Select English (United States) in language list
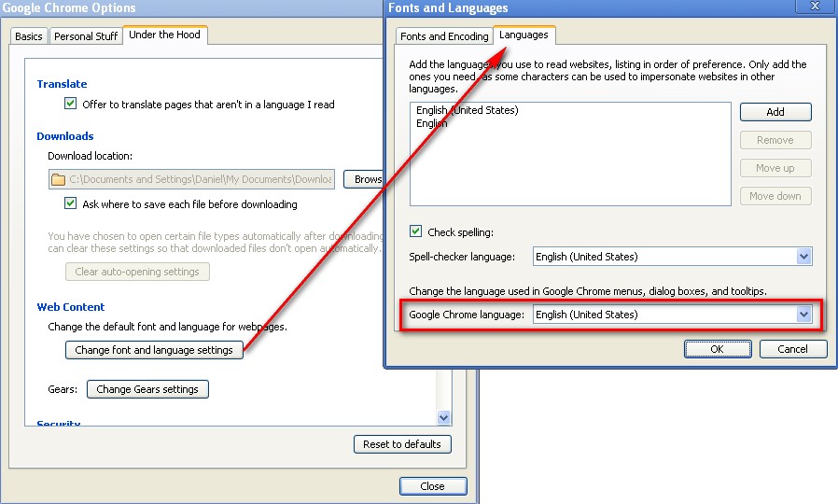The image size is (838, 504). click(x=468, y=110)
